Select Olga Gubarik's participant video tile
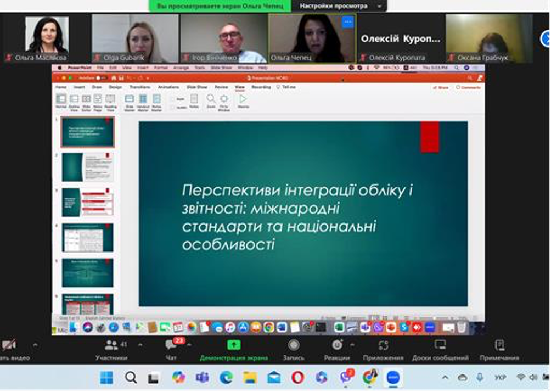Screen dimensions: 551x392 [x=136, y=38]
